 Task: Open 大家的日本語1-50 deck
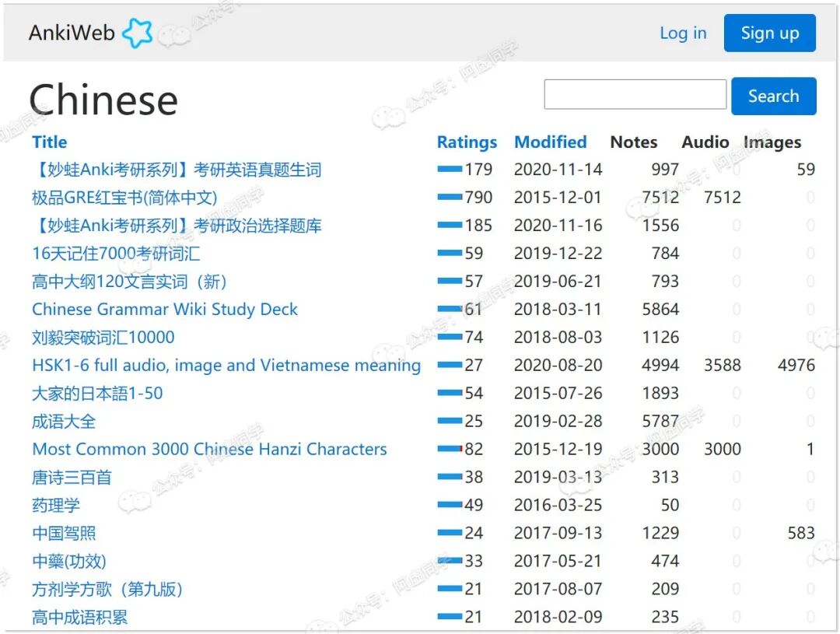(x=97, y=394)
